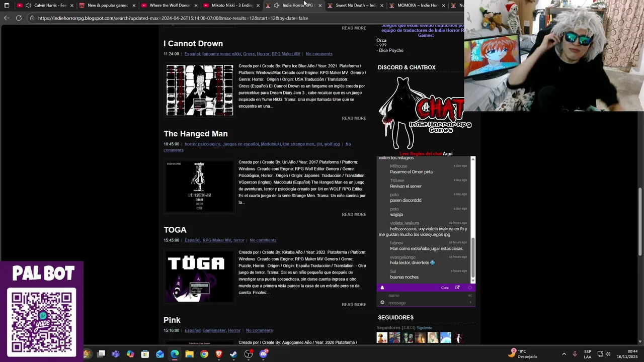This screenshot has height=362, width=644.
Task: Open the Pink post title
Action: [x=172, y=320]
